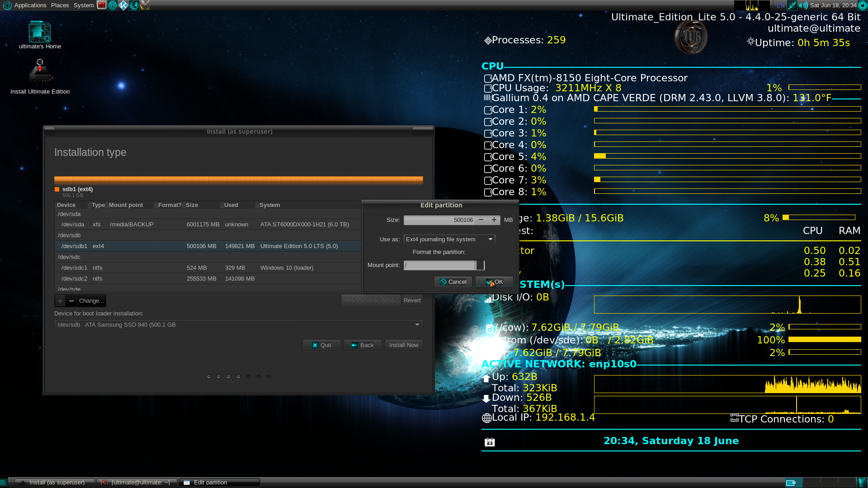Select the /dev/sdb disk row
Viewport: 868px width, 488px height.
pos(208,235)
